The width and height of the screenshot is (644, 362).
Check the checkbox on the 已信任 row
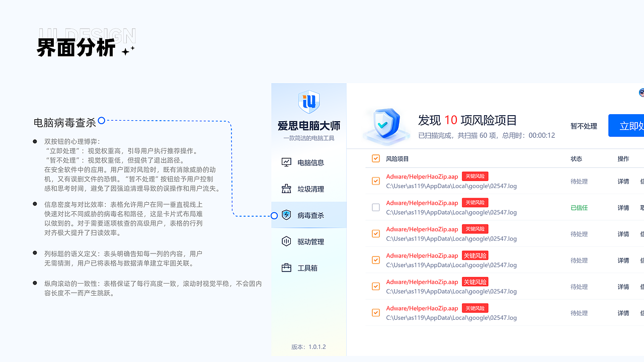tap(375, 207)
